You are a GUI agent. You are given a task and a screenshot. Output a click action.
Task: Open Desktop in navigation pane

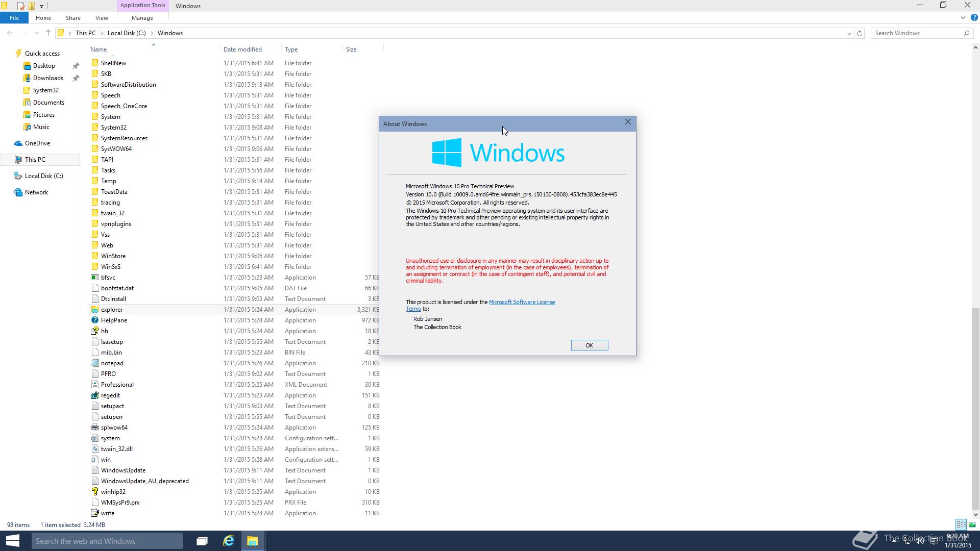click(x=44, y=66)
